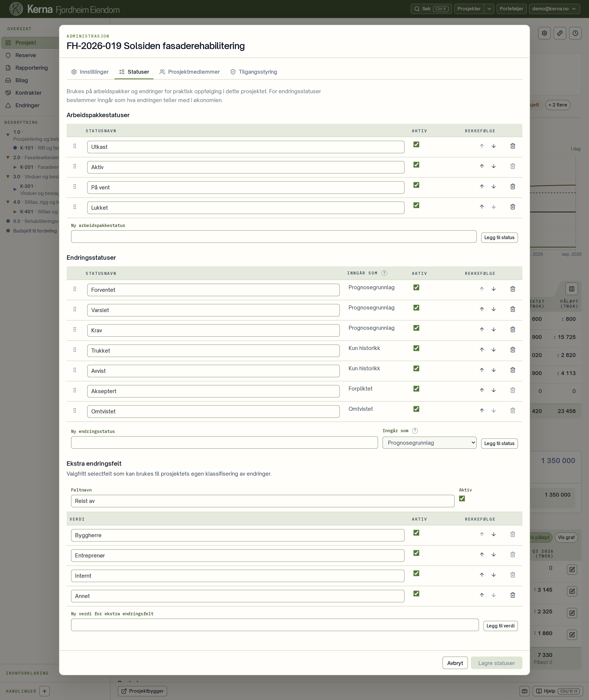The height and width of the screenshot is (700, 589).
Task: Disable the Trukket change status checkbox
Action: 416,348
